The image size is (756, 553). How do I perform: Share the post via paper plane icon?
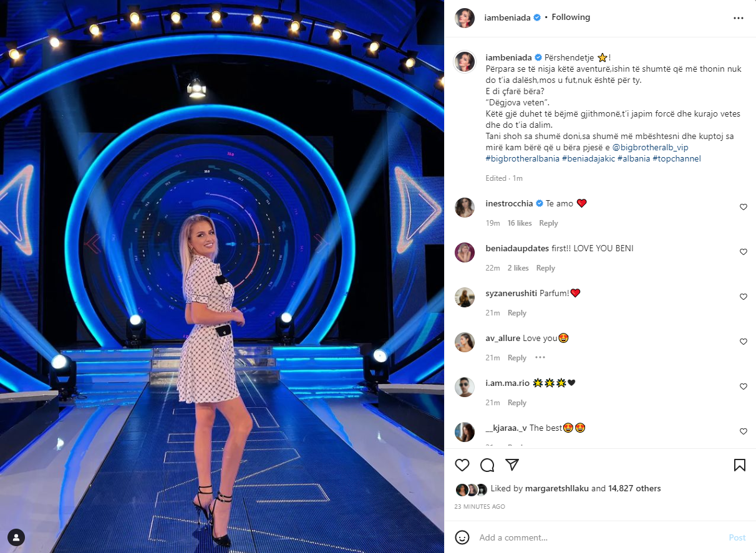coord(512,465)
